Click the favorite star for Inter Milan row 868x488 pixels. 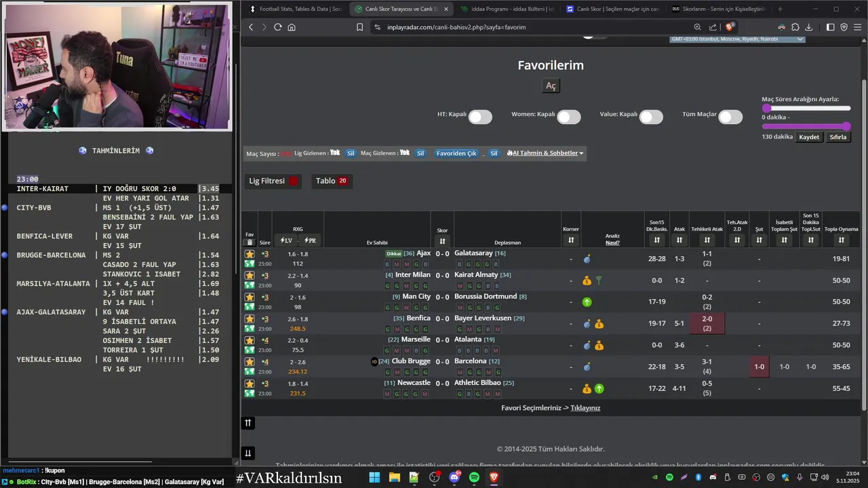click(x=250, y=276)
